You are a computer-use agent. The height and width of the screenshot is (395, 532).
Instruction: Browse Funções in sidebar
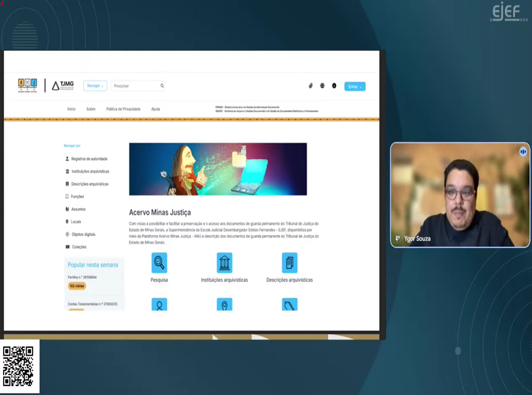pos(77,196)
